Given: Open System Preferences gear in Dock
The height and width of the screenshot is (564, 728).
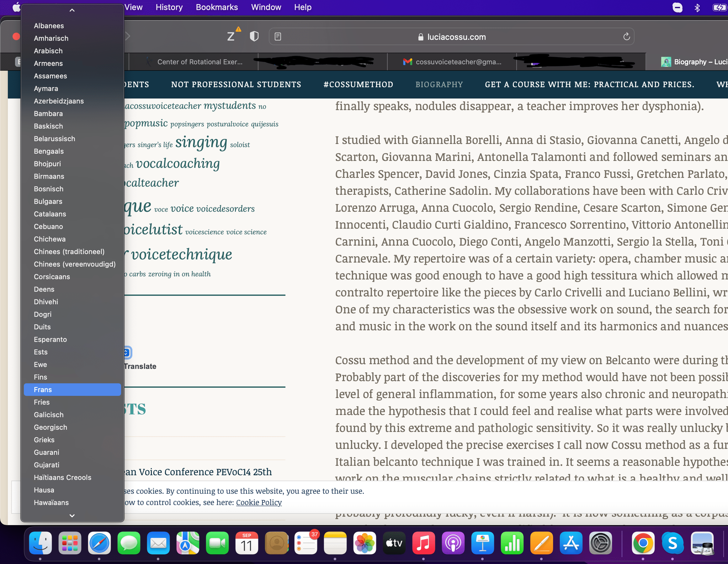Looking at the screenshot, I should (600, 543).
